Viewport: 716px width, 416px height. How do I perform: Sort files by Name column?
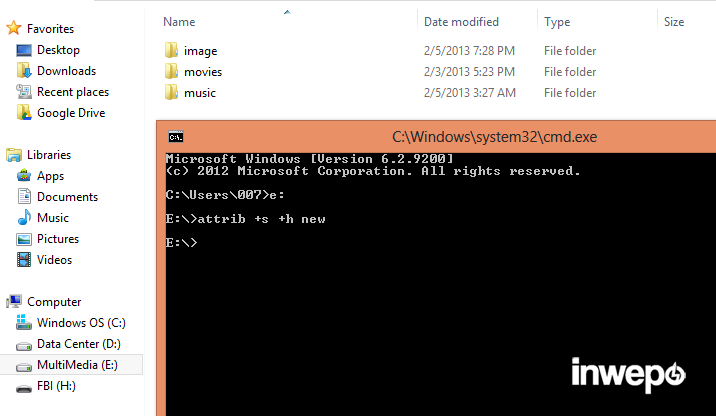pyautogui.click(x=179, y=22)
